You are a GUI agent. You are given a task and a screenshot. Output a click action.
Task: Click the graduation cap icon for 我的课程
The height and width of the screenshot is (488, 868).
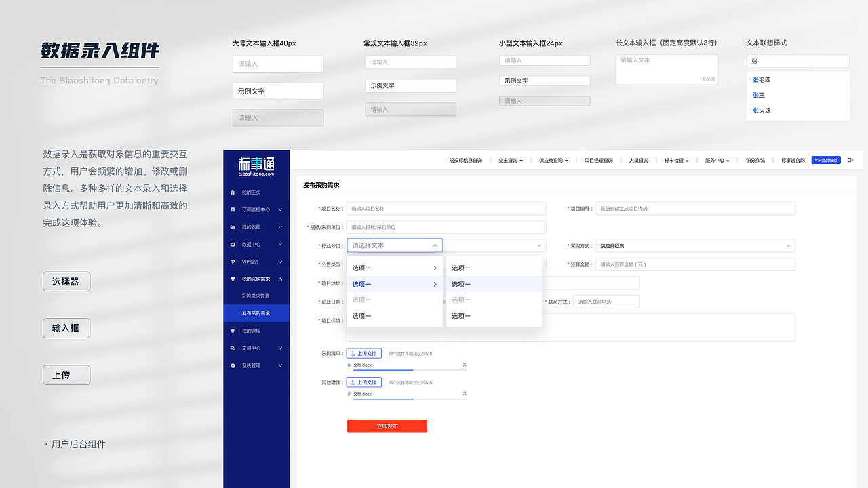coord(233,331)
